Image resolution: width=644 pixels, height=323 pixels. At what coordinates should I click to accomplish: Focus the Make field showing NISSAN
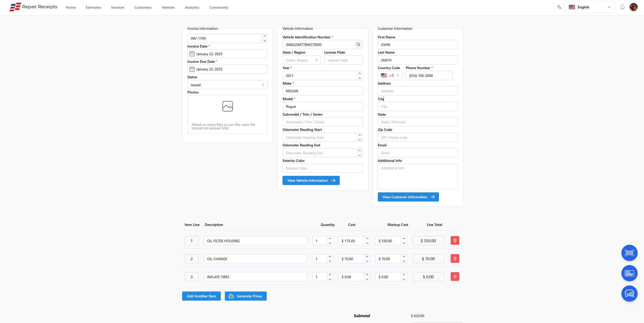coord(323,91)
